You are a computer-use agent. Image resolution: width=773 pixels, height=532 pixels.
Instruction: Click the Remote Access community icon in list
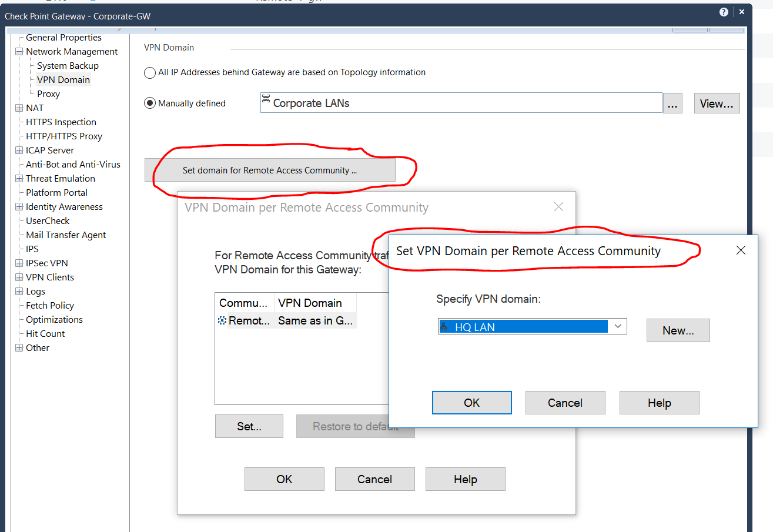tap(222, 321)
